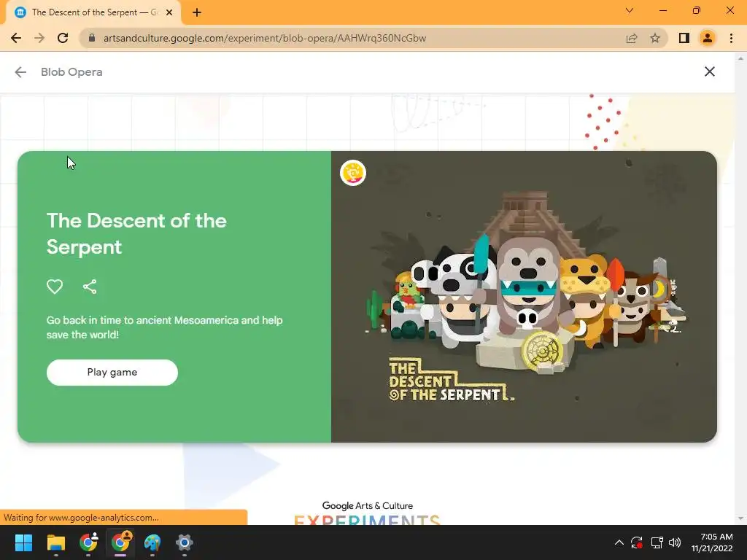
Task: Open the Chrome three-dot menu
Action: tap(731, 38)
